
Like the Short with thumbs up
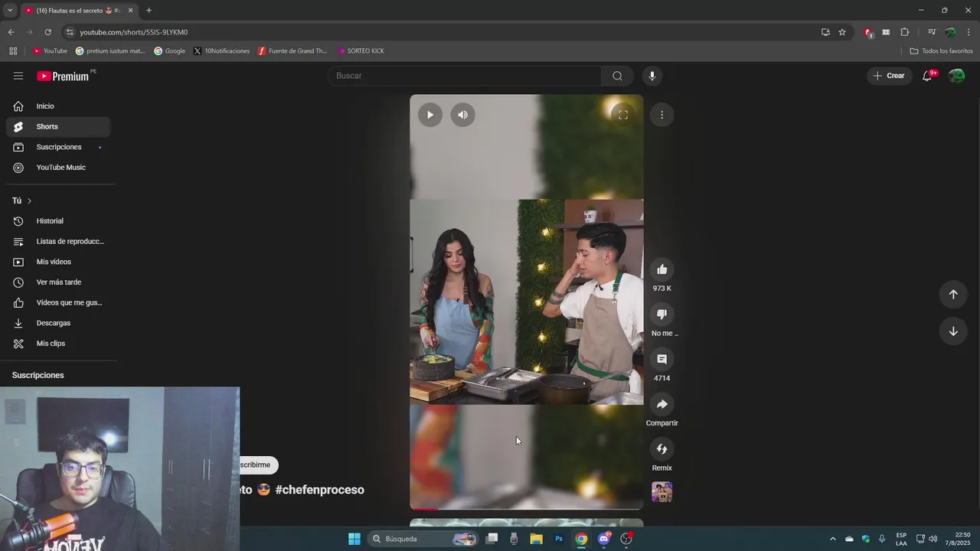(x=661, y=269)
